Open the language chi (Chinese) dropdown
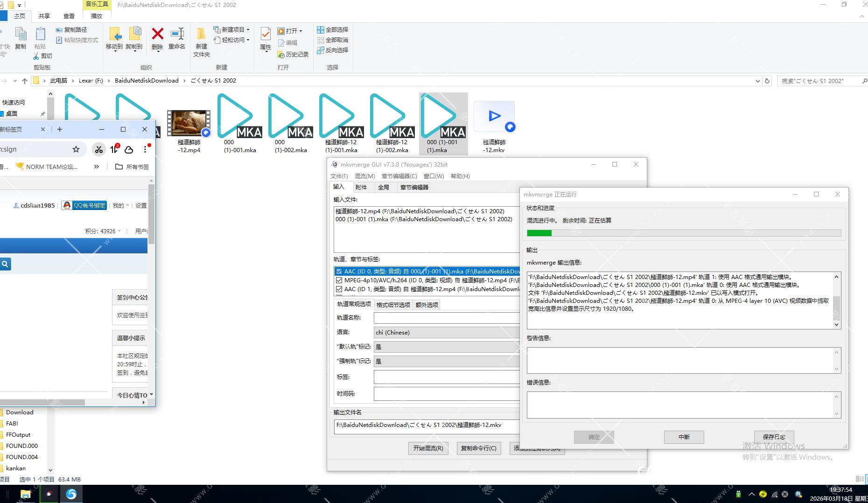Screen dimensions: 868x503 click(x=446, y=332)
